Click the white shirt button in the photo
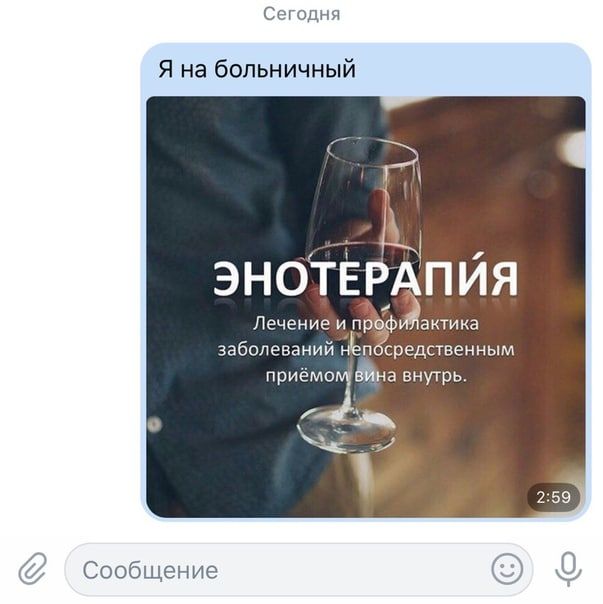 [154, 424]
